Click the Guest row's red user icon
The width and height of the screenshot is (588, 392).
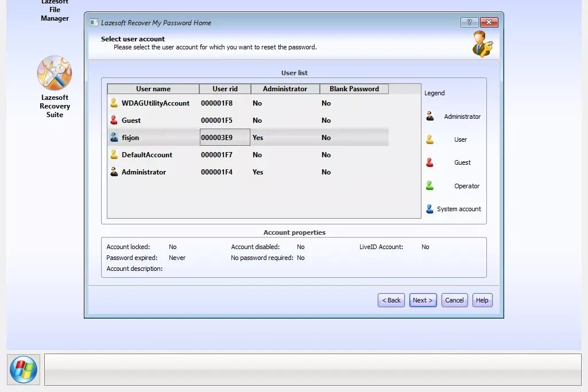click(x=114, y=120)
